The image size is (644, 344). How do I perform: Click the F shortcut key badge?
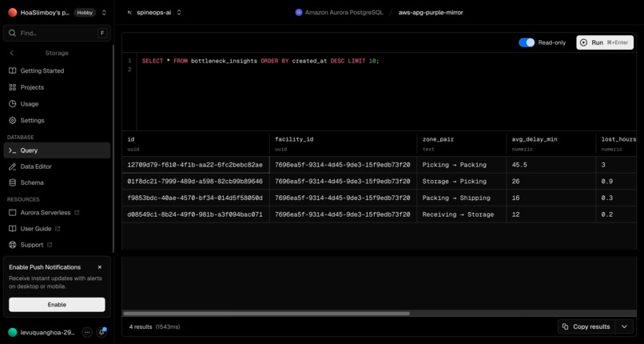102,33
